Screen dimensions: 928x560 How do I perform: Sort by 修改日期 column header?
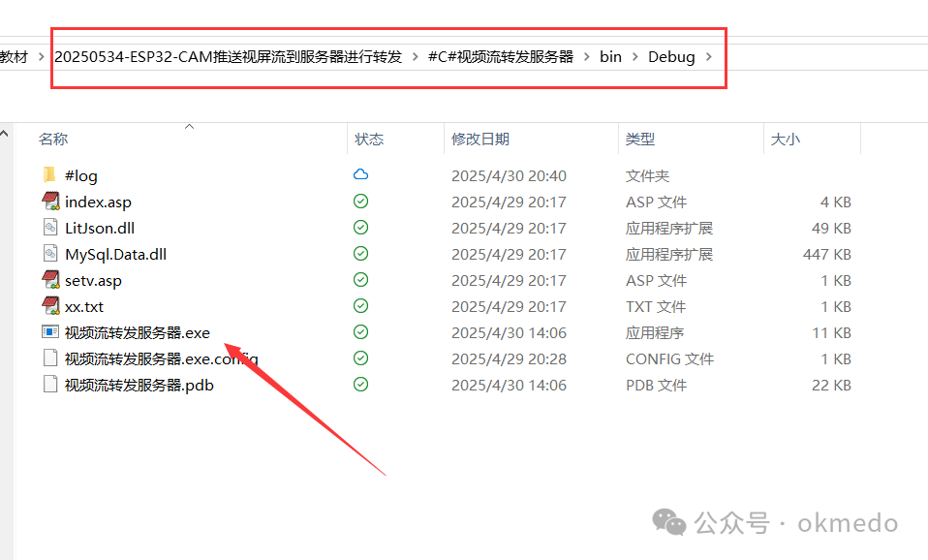[479, 140]
